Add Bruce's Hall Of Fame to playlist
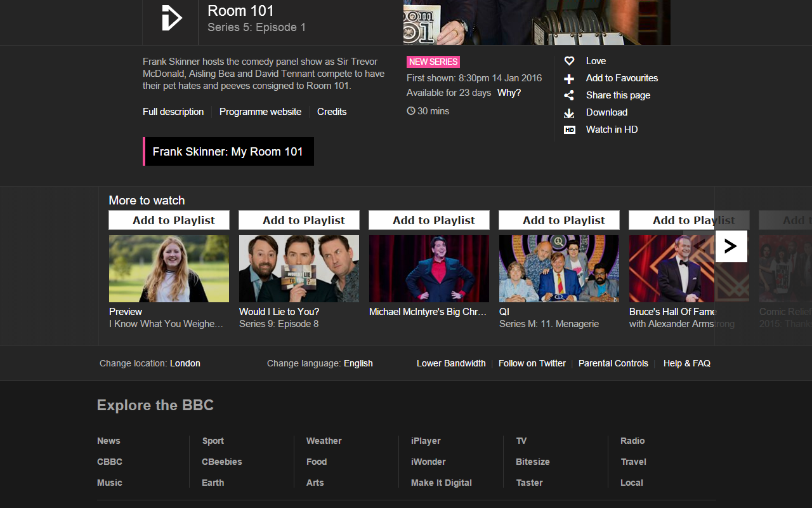The height and width of the screenshot is (508, 812). (689, 220)
